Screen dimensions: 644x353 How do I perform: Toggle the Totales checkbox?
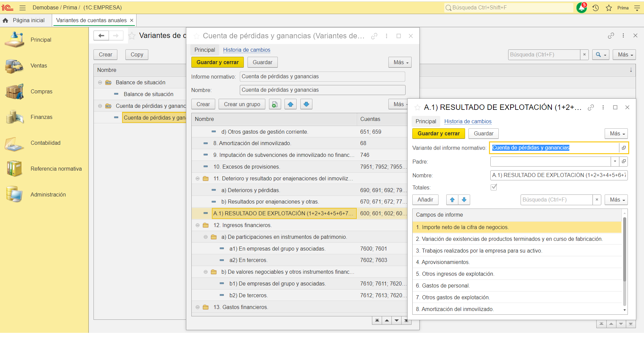pyautogui.click(x=494, y=187)
